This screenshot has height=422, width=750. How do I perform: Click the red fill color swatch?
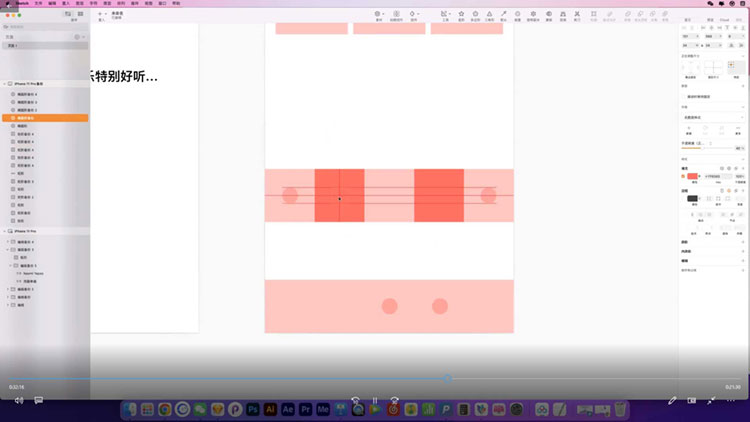click(x=692, y=176)
